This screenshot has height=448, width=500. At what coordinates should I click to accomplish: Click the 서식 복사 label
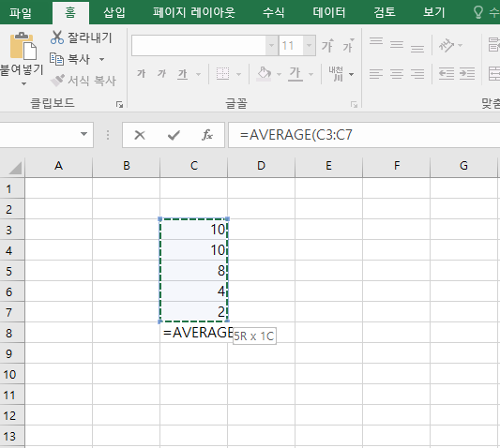(x=92, y=81)
